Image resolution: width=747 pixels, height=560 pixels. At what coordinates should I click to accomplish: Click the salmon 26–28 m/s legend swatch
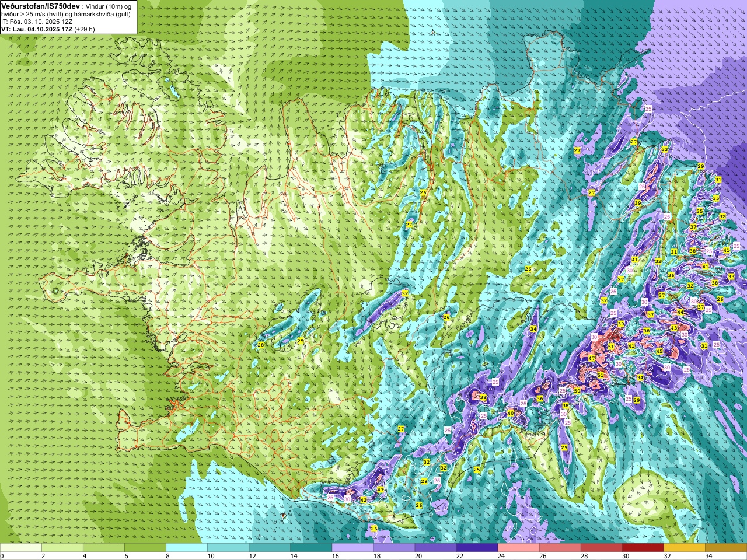point(560,548)
